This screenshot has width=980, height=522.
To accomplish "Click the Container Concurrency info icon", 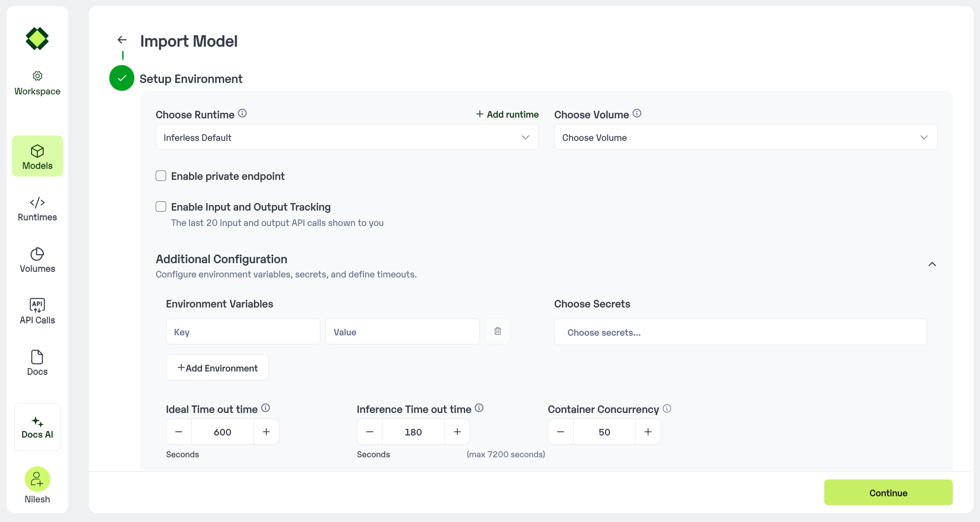I will [666, 409].
